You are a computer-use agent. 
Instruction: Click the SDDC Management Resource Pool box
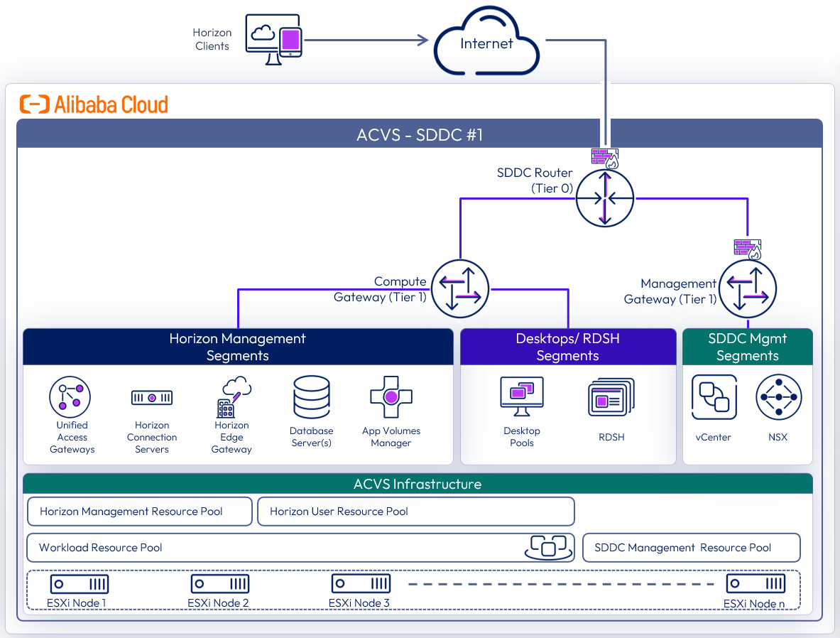[691, 548]
